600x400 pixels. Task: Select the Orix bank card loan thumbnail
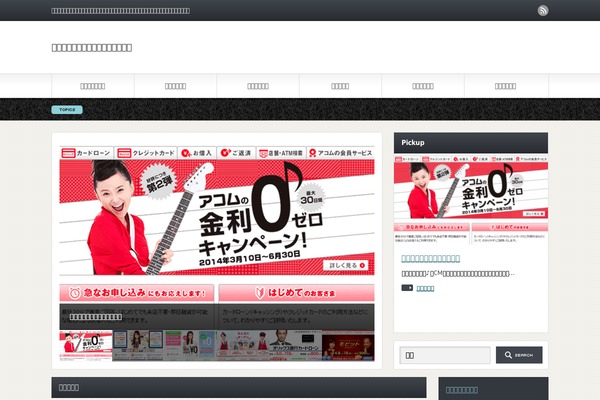pyautogui.click(x=295, y=346)
